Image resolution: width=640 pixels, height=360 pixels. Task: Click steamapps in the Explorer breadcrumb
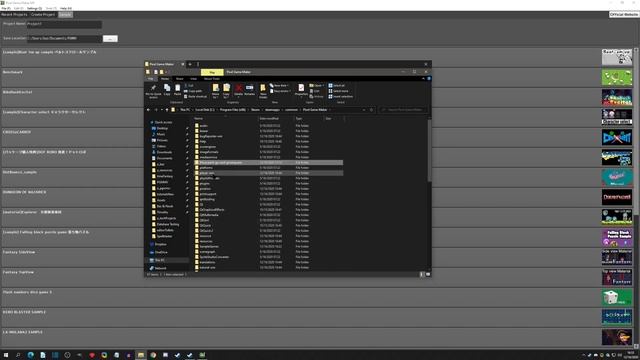[272, 110]
